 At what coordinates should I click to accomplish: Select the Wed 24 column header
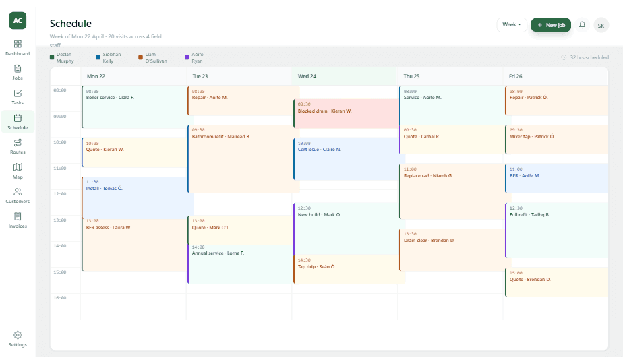click(345, 76)
